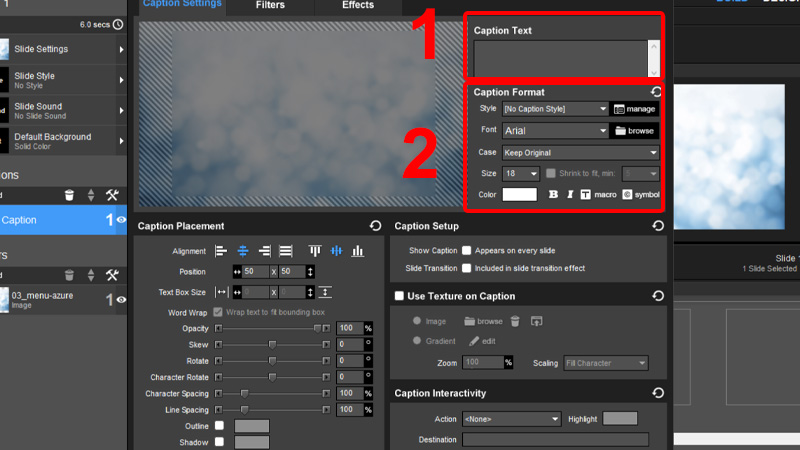Expand Slide Sound submenu
The width and height of the screenshot is (800, 450).
tap(121, 111)
